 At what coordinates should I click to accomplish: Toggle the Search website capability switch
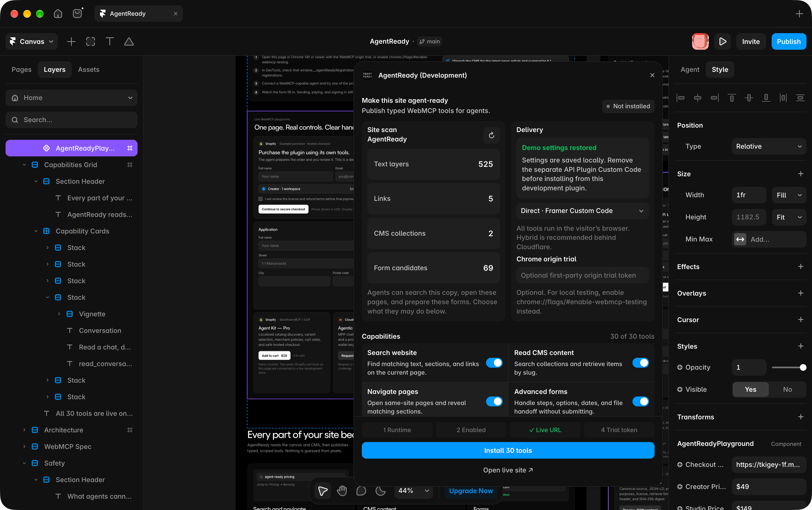tap(494, 362)
